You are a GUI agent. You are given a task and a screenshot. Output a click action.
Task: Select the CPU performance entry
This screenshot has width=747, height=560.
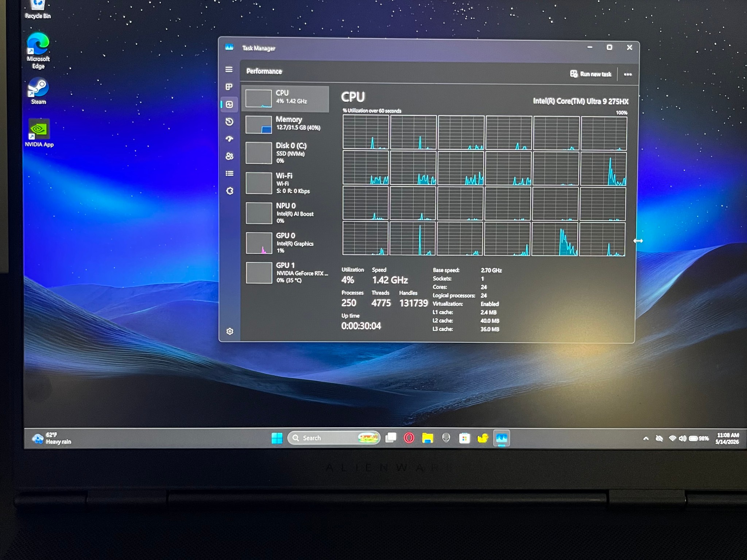coord(286,99)
